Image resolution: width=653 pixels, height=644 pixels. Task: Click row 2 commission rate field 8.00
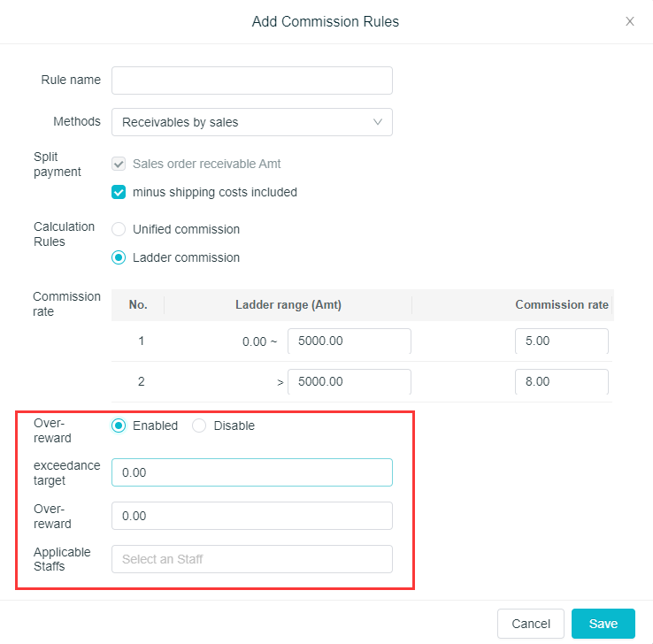561,382
